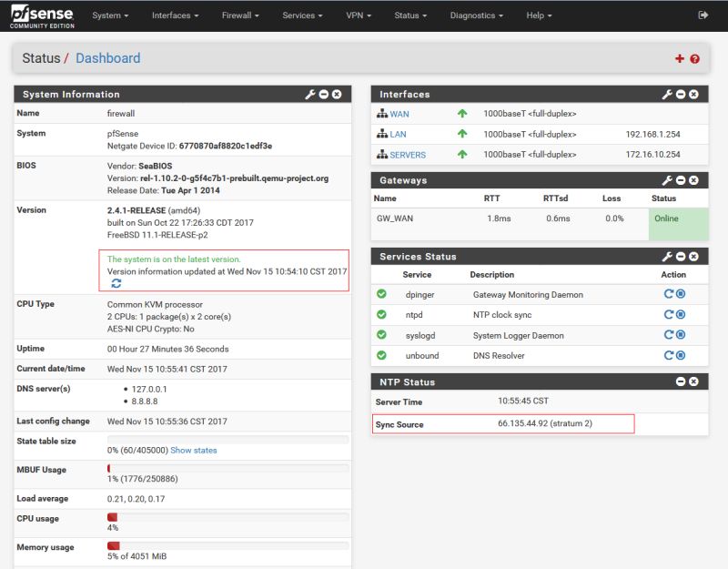Screen dimensions: 728x569
Task: Open dashboard help via question mark icon
Action: click(x=694, y=56)
